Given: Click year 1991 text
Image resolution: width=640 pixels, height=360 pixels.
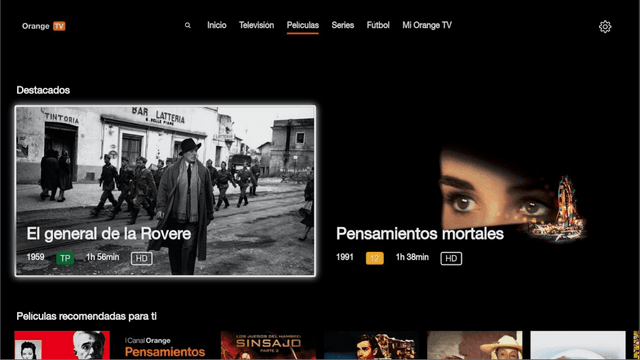Looking at the screenshot, I should click(x=344, y=257).
